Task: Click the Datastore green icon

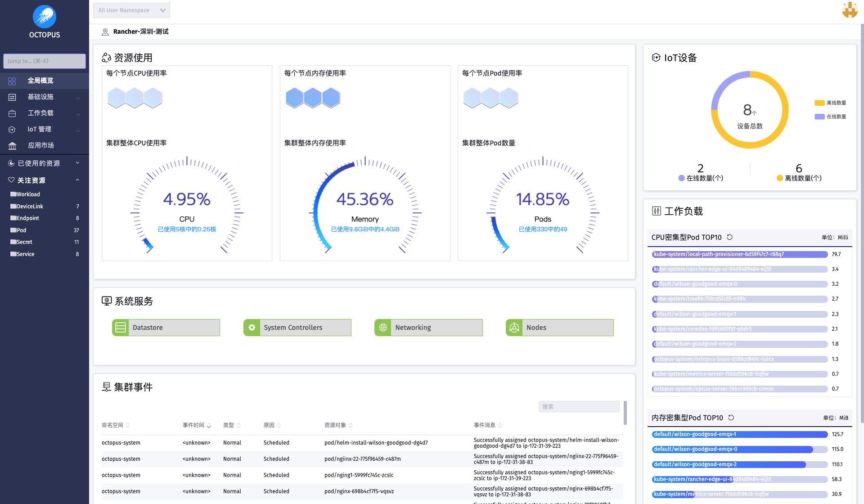Action: tap(121, 328)
